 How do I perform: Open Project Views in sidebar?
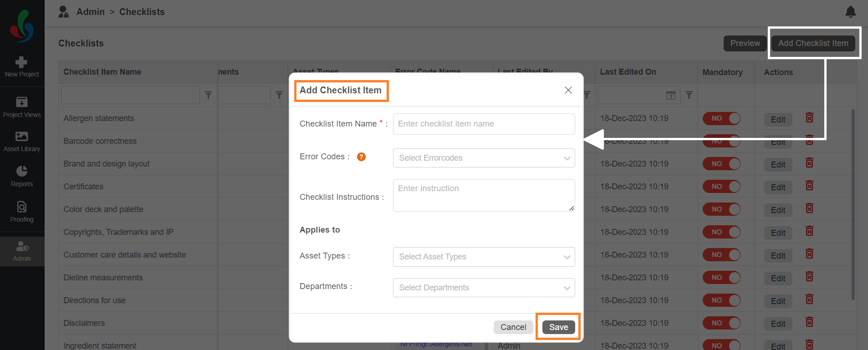point(22,107)
